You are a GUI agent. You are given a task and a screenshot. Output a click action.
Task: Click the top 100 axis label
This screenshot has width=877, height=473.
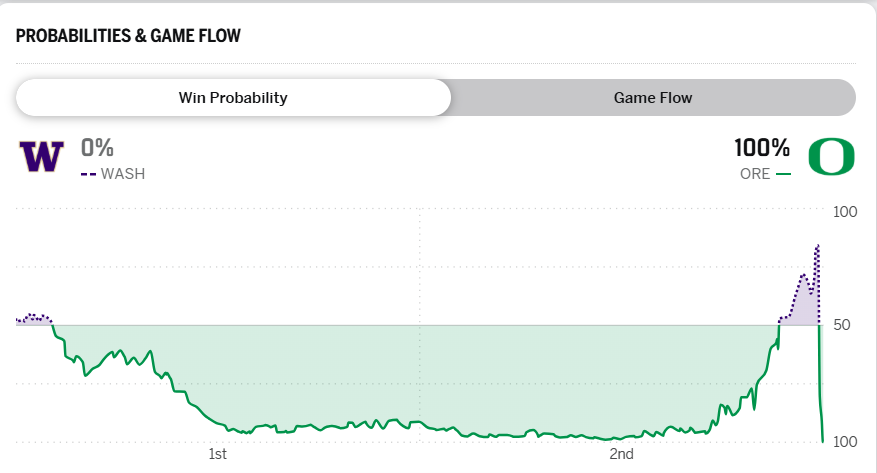click(x=845, y=212)
